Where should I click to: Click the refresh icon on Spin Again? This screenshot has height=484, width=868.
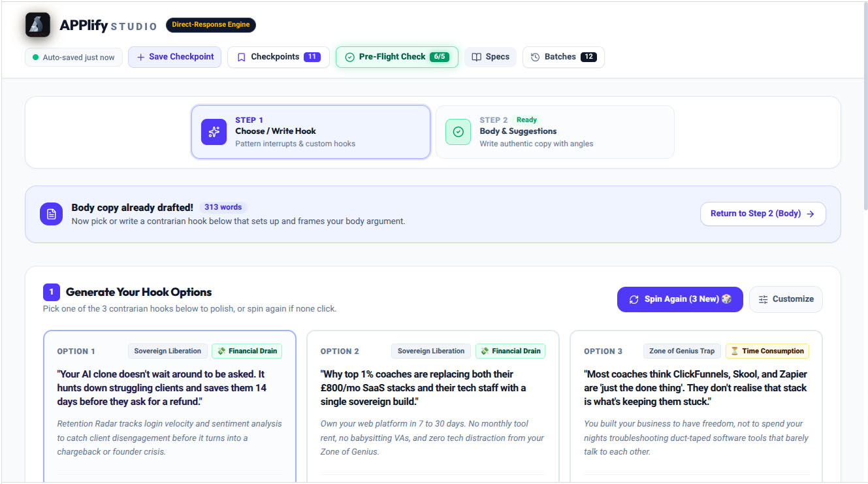click(634, 300)
